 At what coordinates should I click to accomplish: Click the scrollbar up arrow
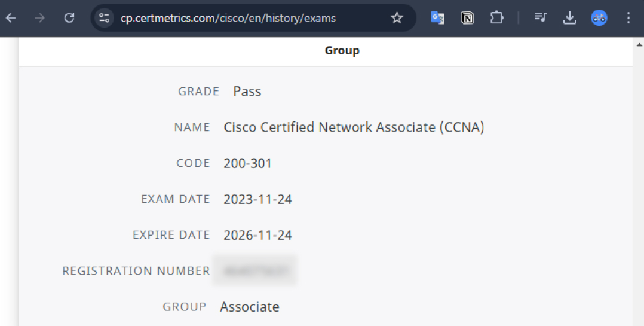(639, 44)
